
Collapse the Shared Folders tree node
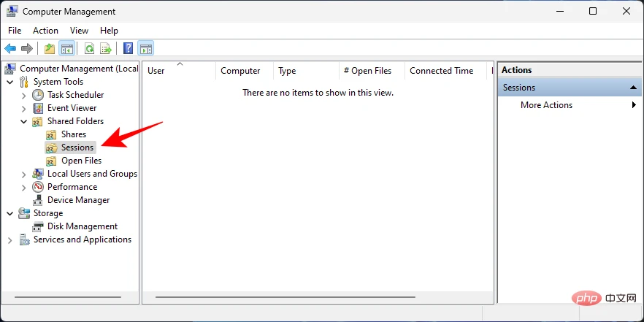24,121
